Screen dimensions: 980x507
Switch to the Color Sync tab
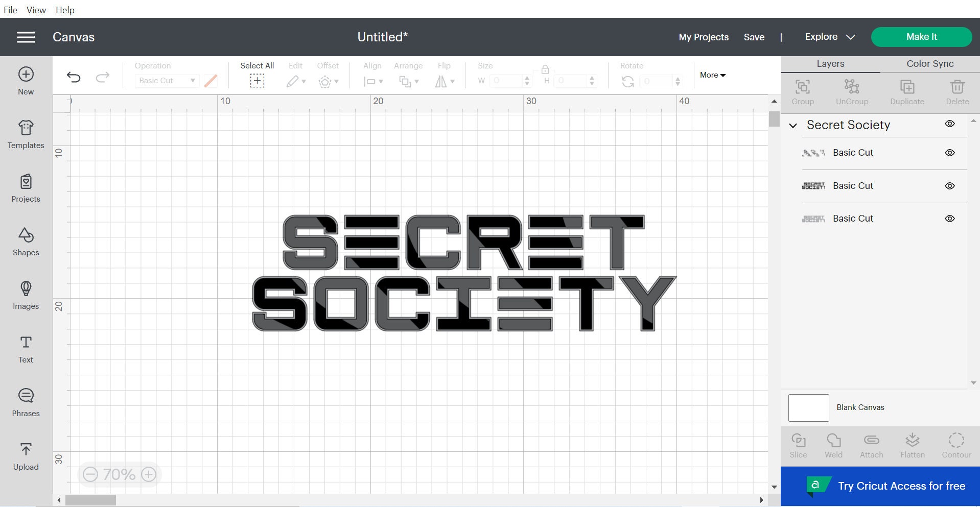(929, 63)
